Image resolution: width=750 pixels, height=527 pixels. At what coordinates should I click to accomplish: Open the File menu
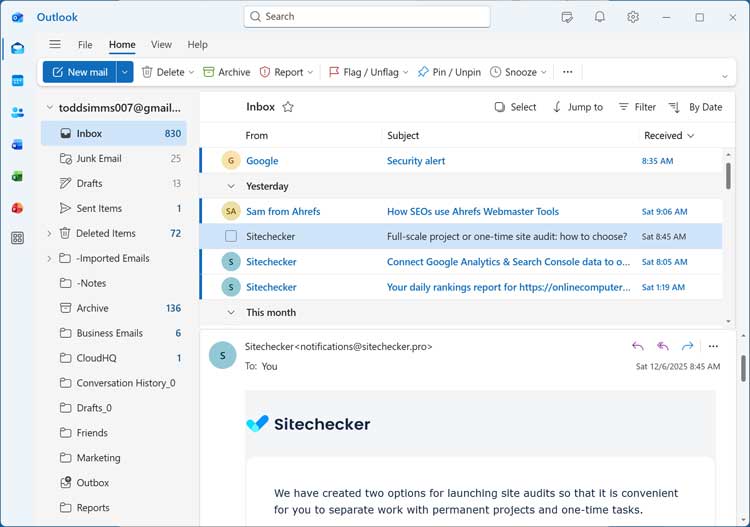[x=85, y=44]
